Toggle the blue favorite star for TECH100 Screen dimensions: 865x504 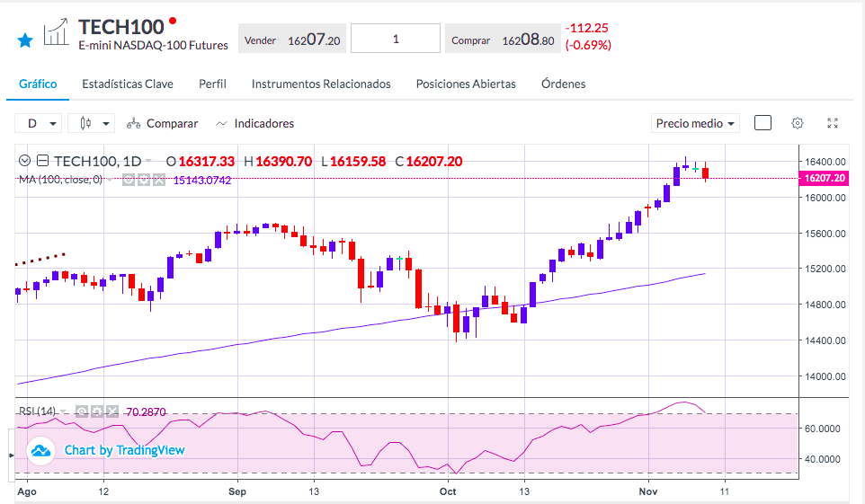click(x=25, y=40)
